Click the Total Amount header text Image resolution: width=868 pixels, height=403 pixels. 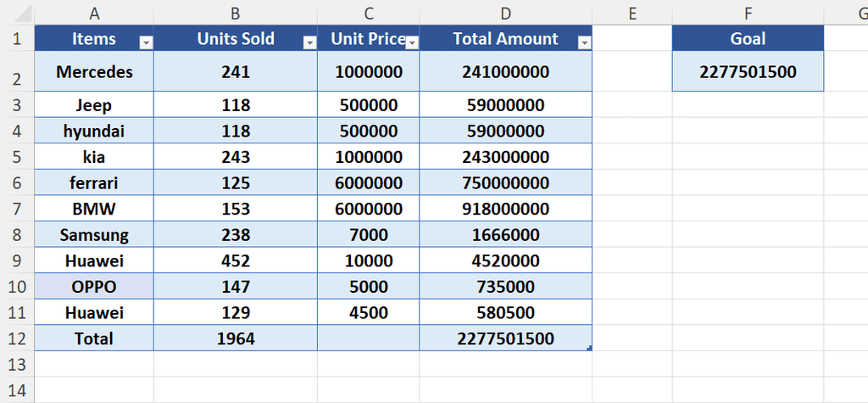[505, 38]
